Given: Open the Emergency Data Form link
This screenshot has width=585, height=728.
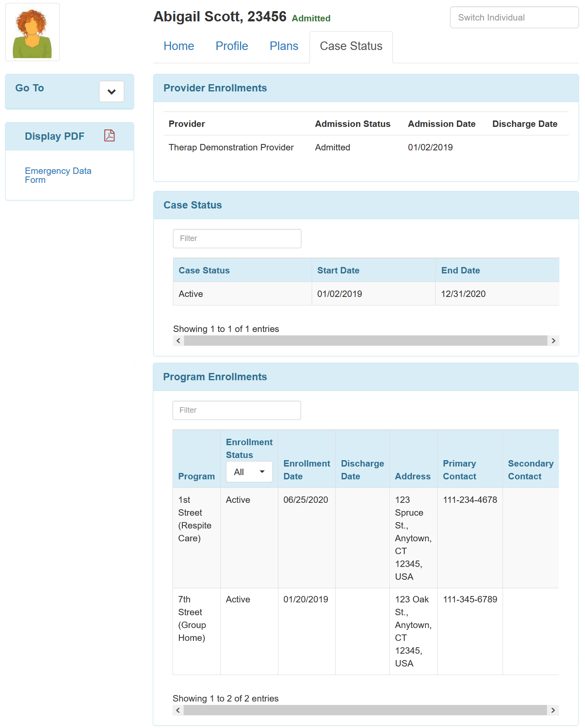Looking at the screenshot, I should pyautogui.click(x=58, y=175).
